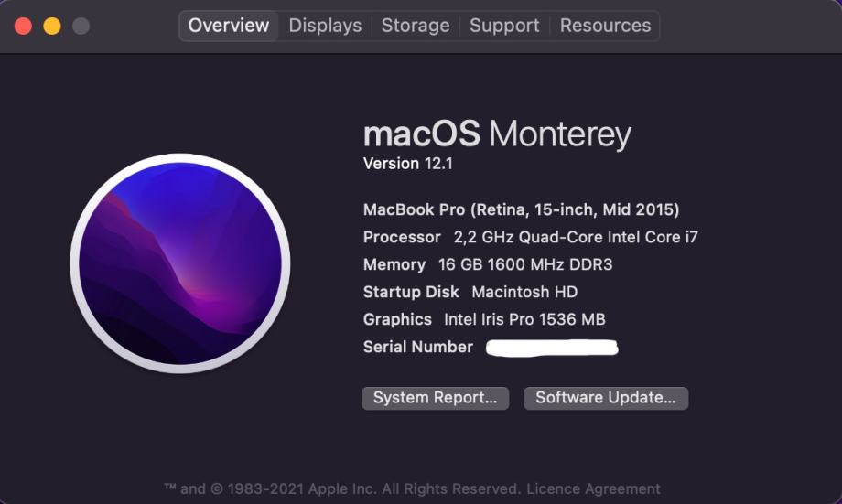Click the macOS Monterey title text
842x504 pixels.
pos(497,134)
